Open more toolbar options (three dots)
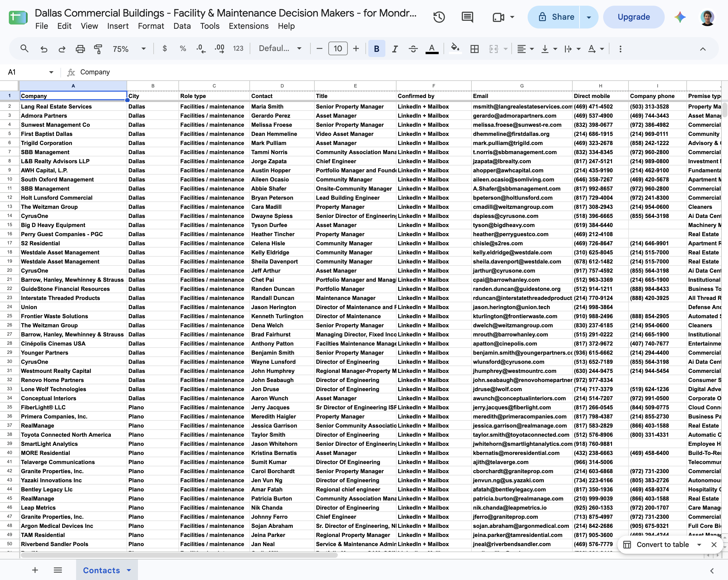The image size is (728, 580). pos(620,49)
